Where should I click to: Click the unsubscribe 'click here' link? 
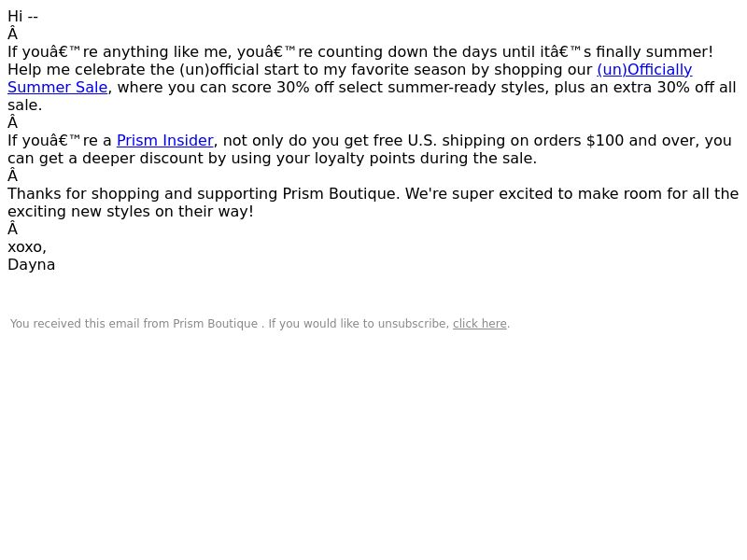tap(479, 324)
